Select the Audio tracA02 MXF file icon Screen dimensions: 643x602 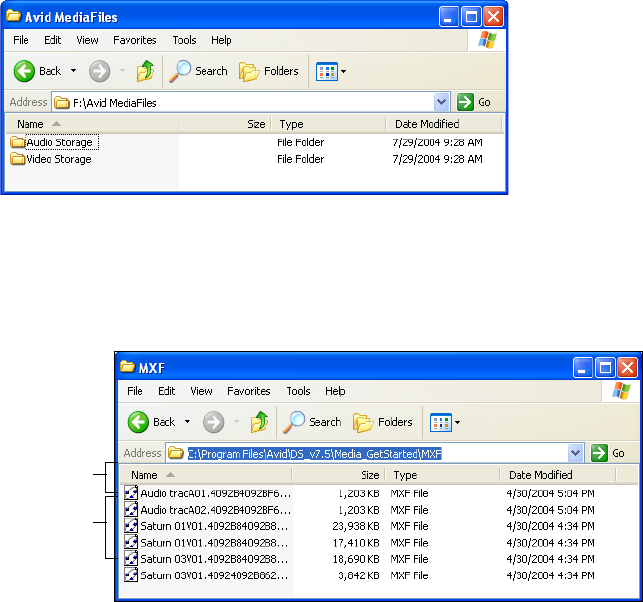coord(131,509)
